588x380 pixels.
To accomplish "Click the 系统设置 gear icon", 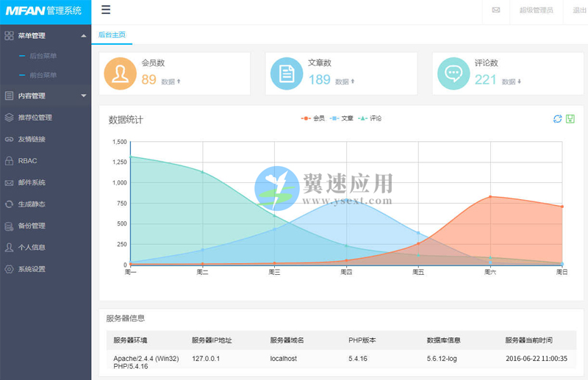I will (x=9, y=269).
